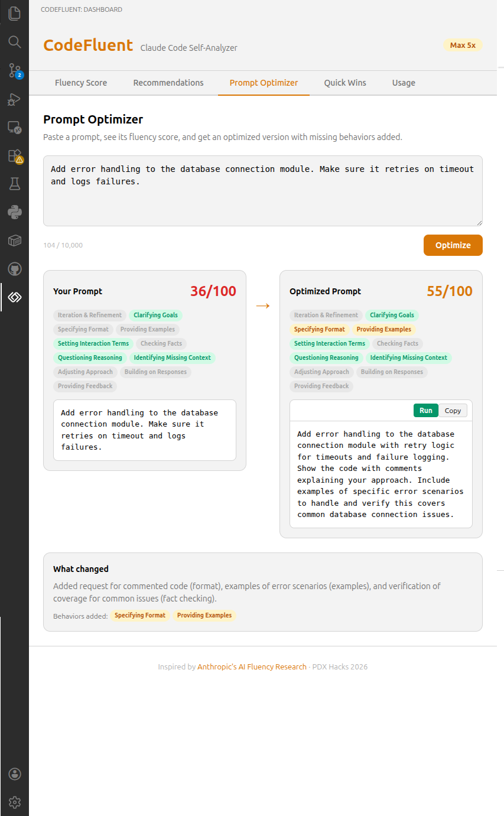Switch to the Fluency Score tab

(x=81, y=83)
